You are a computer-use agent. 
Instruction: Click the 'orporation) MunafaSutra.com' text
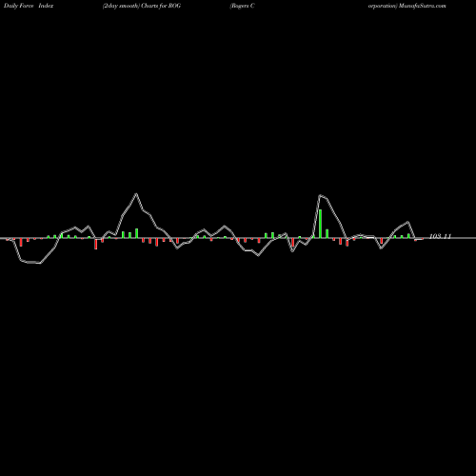(407, 6)
